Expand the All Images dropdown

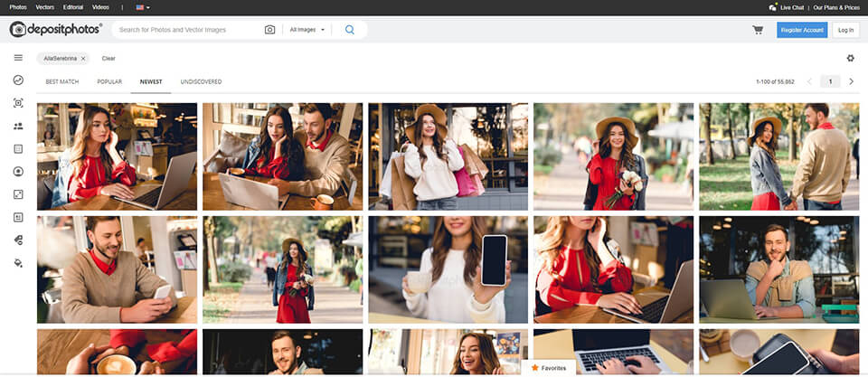[307, 30]
